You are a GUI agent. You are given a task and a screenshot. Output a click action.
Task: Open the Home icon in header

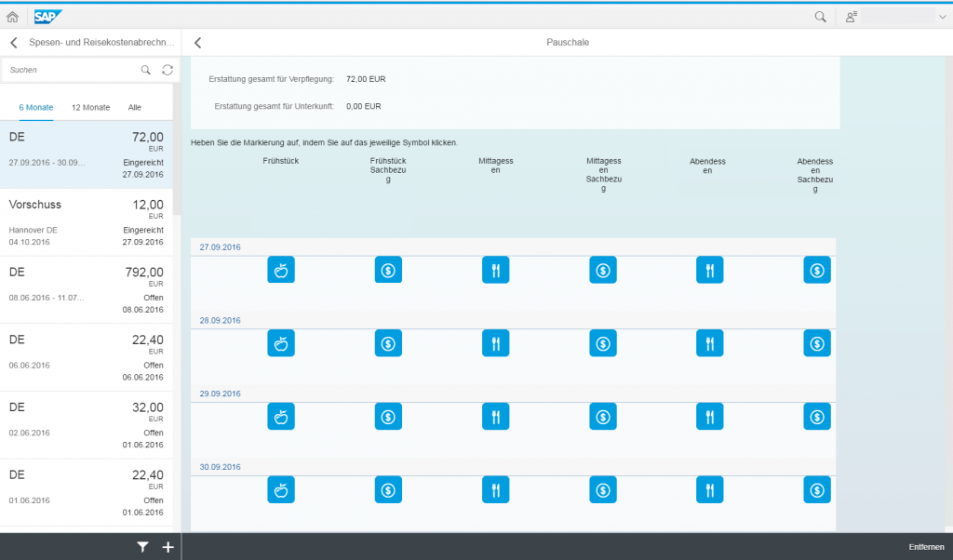[12, 17]
